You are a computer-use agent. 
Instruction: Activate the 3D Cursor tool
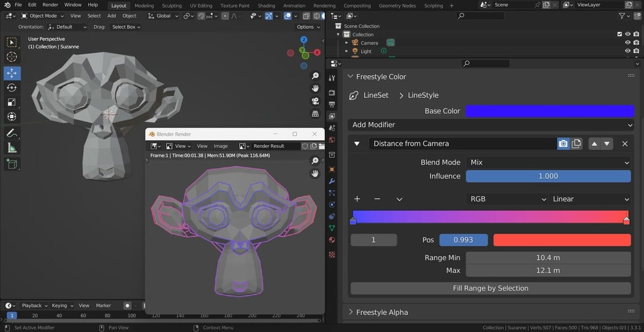pos(12,57)
